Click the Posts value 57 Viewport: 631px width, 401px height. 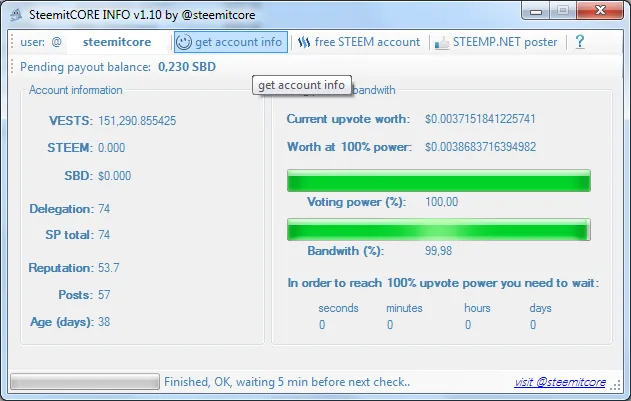point(104,295)
